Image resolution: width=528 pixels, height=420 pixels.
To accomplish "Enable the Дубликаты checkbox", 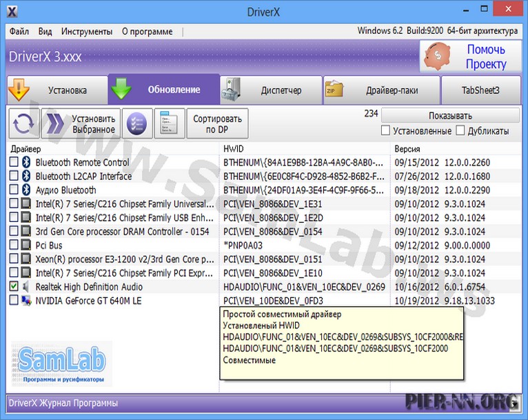I will (460, 130).
